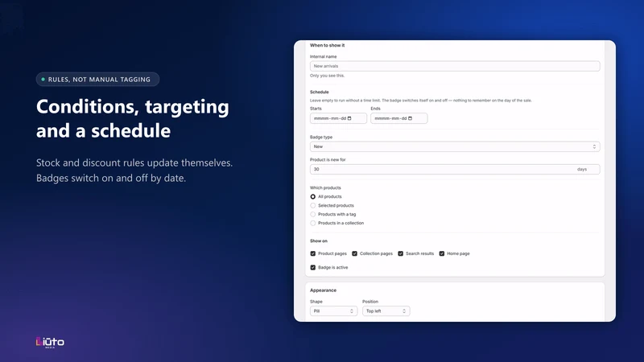The height and width of the screenshot is (362, 644).
Task: Select the All products radio button
Action: tap(313, 196)
